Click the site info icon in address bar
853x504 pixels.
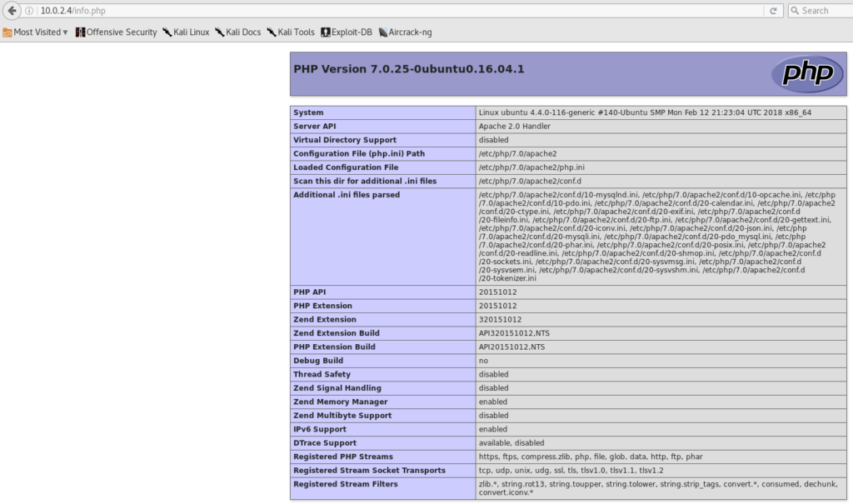31,11
